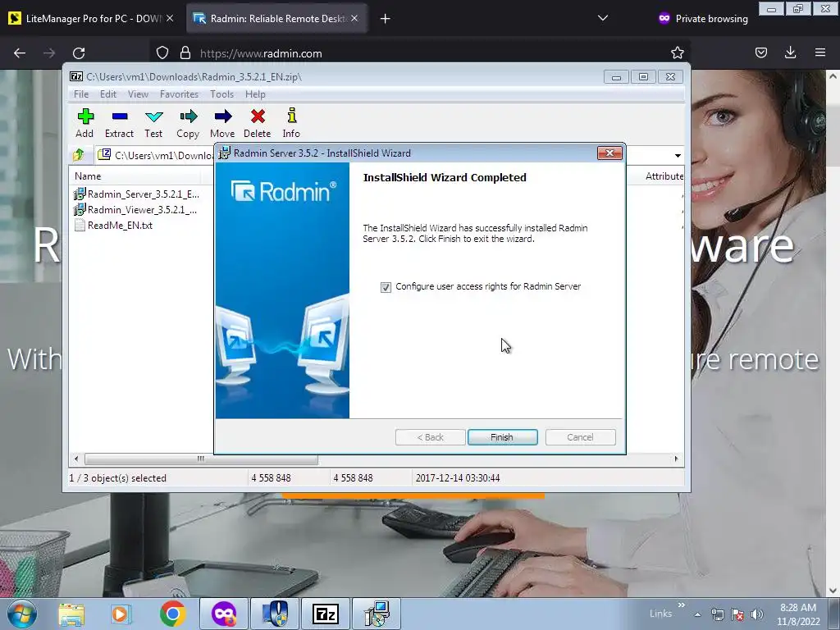Open Windows Media Player taskbar icon
The image size is (840, 630).
point(121,614)
